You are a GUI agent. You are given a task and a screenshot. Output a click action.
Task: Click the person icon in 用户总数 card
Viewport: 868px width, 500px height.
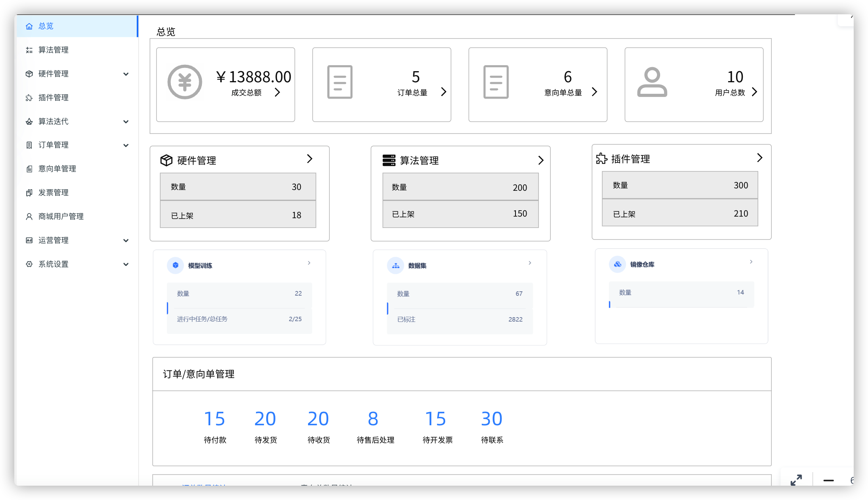coord(652,82)
